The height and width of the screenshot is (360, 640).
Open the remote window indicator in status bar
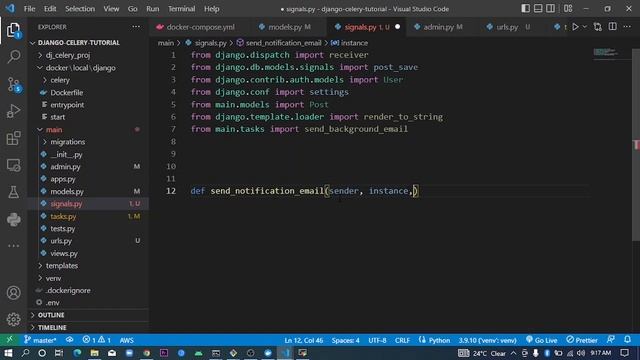click(x=9, y=340)
